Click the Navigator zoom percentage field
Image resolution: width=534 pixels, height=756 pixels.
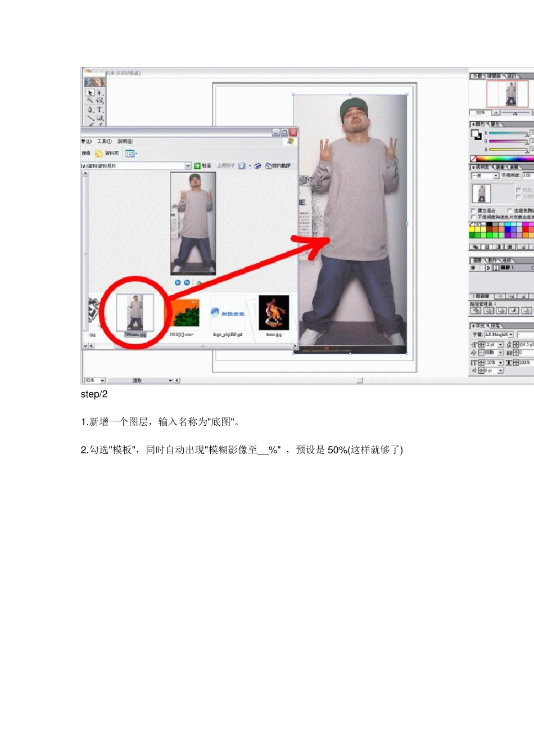(x=481, y=112)
